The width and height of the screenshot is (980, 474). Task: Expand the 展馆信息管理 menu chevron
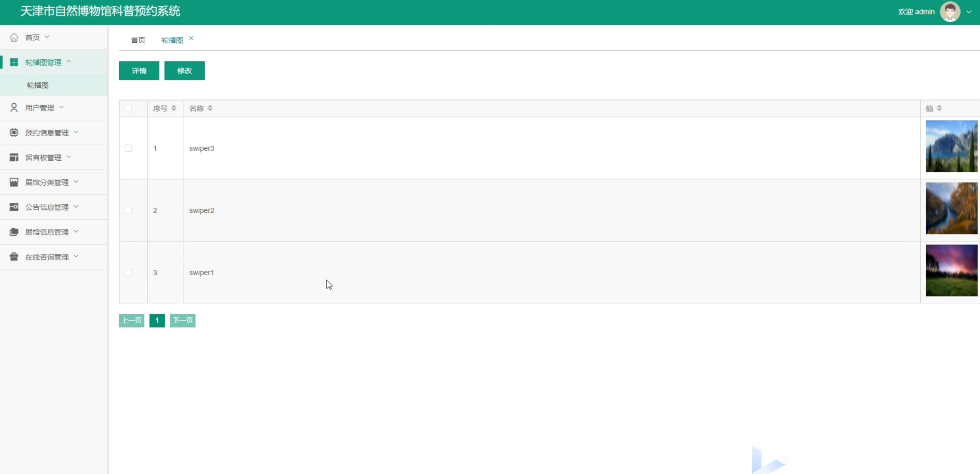click(x=76, y=231)
